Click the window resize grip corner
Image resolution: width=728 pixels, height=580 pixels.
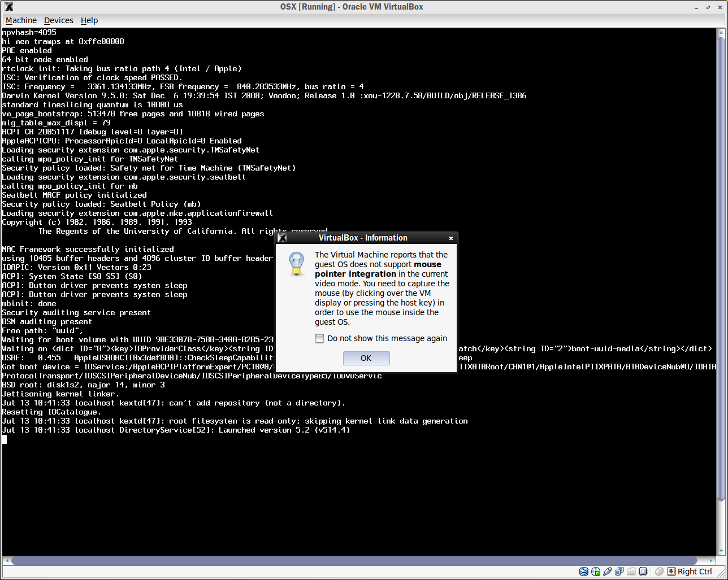(721, 573)
